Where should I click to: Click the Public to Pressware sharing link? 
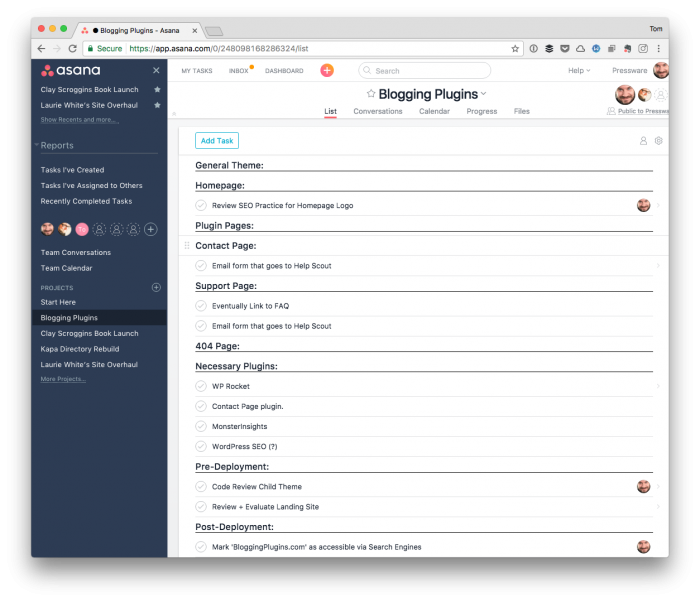click(x=643, y=111)
